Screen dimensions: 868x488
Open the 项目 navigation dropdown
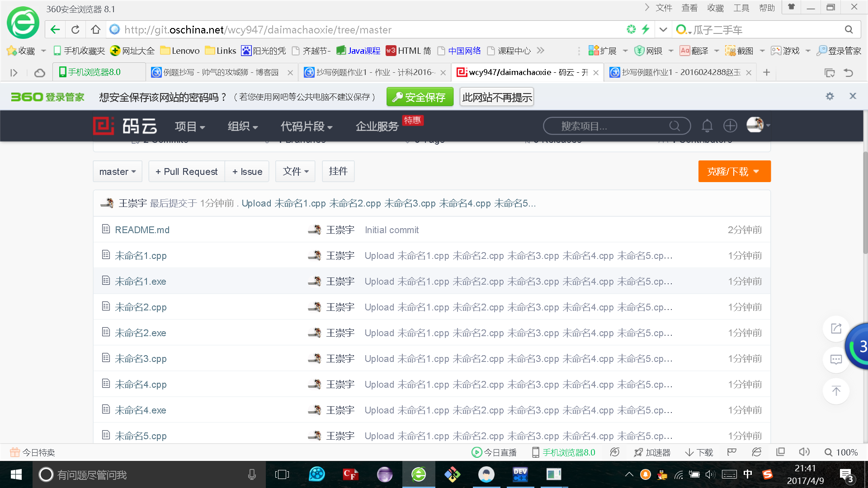pos(190,126)
